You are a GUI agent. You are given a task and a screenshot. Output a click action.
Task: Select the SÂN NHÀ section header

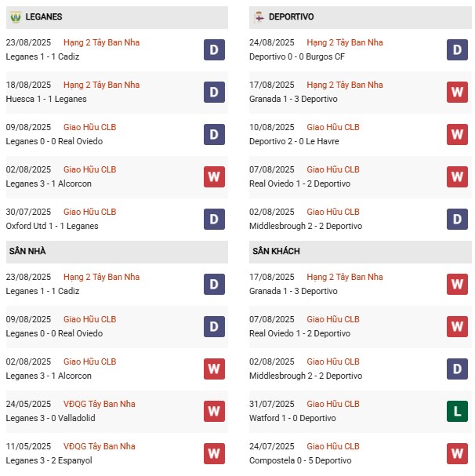30,251
